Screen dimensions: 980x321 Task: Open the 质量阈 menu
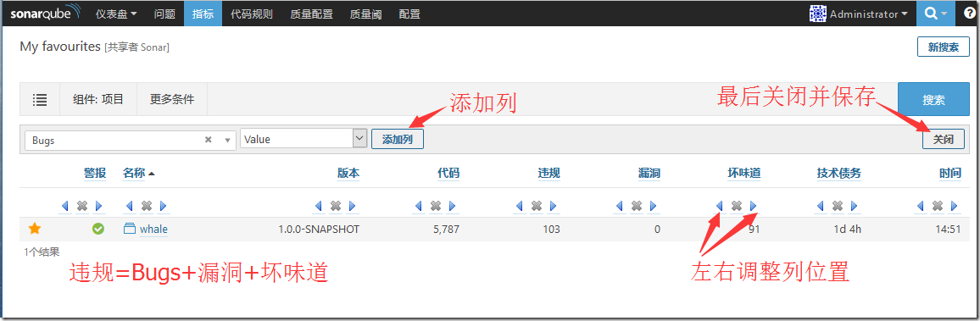(x=365, y=14)
